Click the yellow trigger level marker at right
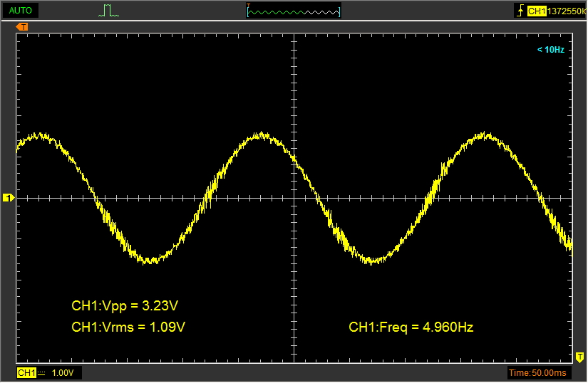 click(579, 357)
